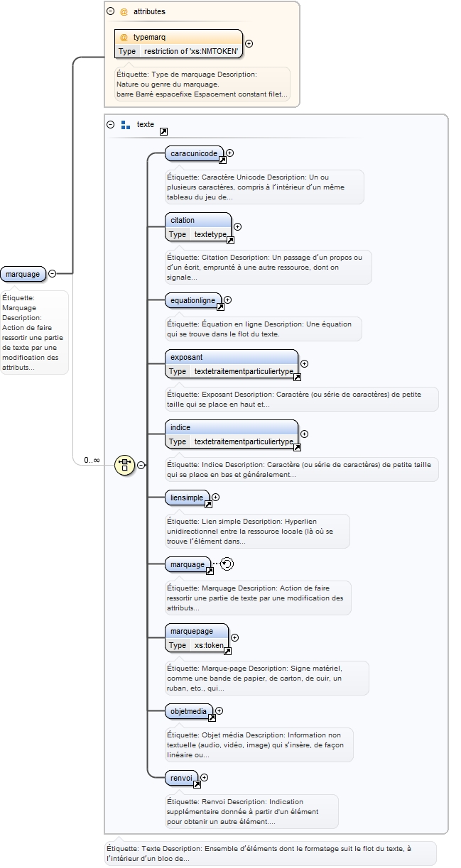This screenshot has height=868, width=461.
Task: Click the 'Type de marquage' annotation text
Action: 202,84
